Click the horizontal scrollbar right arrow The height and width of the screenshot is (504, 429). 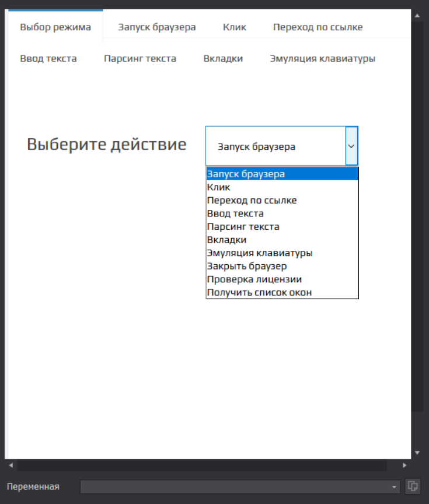point(404,465)
